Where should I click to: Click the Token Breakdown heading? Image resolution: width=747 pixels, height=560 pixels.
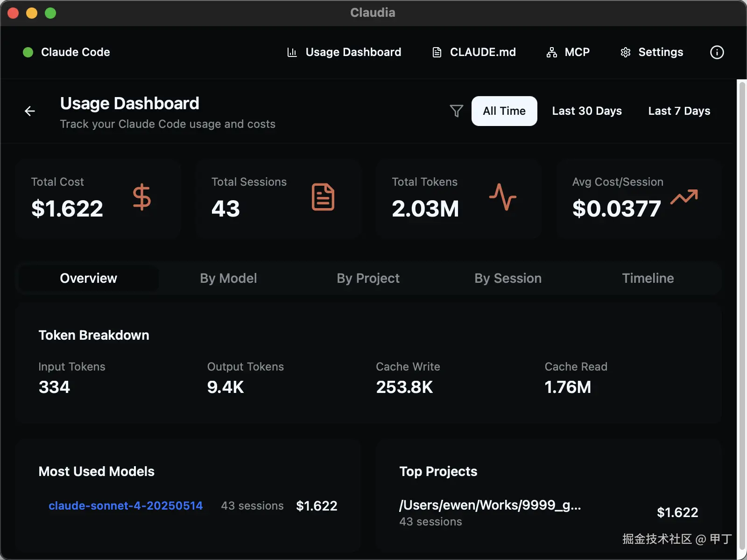[94, 336]
